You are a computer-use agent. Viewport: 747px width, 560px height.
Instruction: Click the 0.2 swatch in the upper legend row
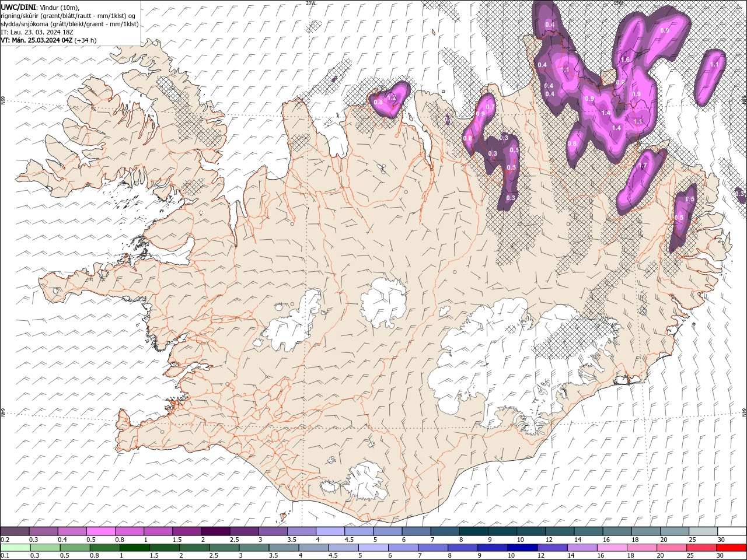tap(15, 531)
